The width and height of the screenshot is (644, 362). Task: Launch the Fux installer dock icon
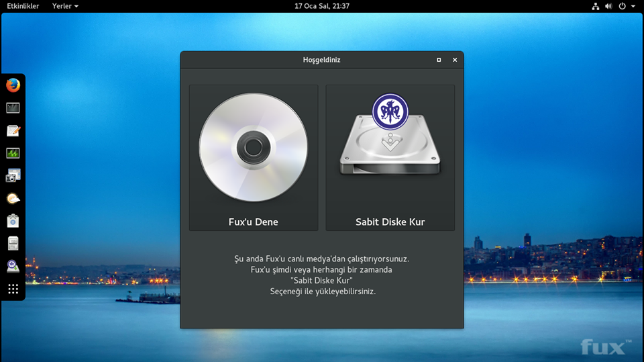point(13,266)
